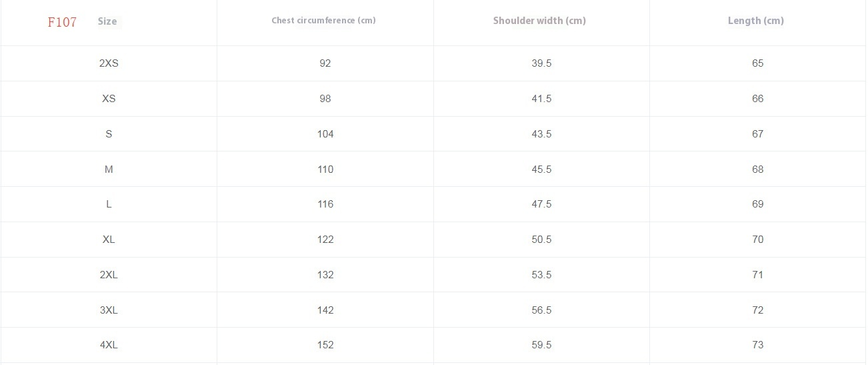Select the XS size cell
The width and height of the screenshot is (868, 365).
click(x=109, y=99)
